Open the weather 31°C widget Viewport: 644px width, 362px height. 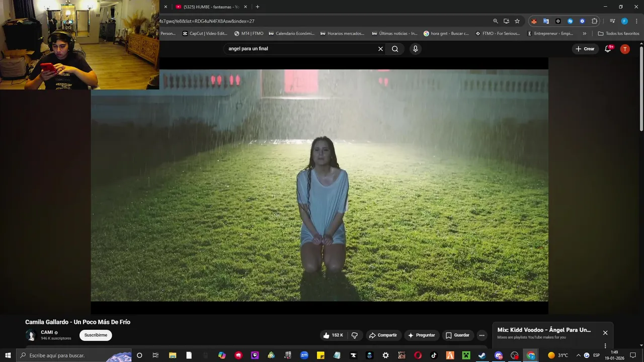pos(558,355)
